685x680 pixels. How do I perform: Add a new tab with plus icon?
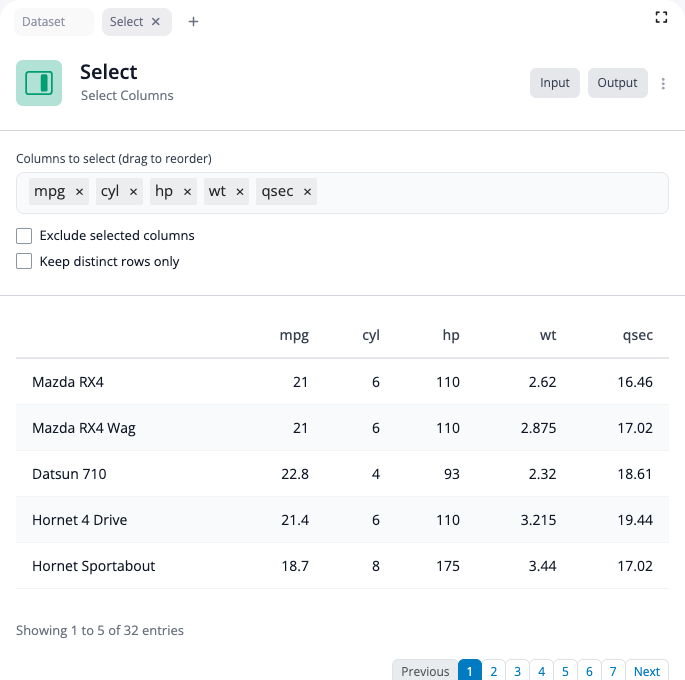(x=194, y=22)
